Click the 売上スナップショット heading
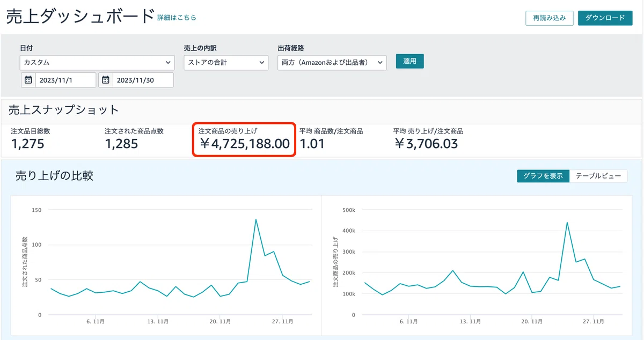The height and width of the screenshot is (340, 644). coord(63,110)
